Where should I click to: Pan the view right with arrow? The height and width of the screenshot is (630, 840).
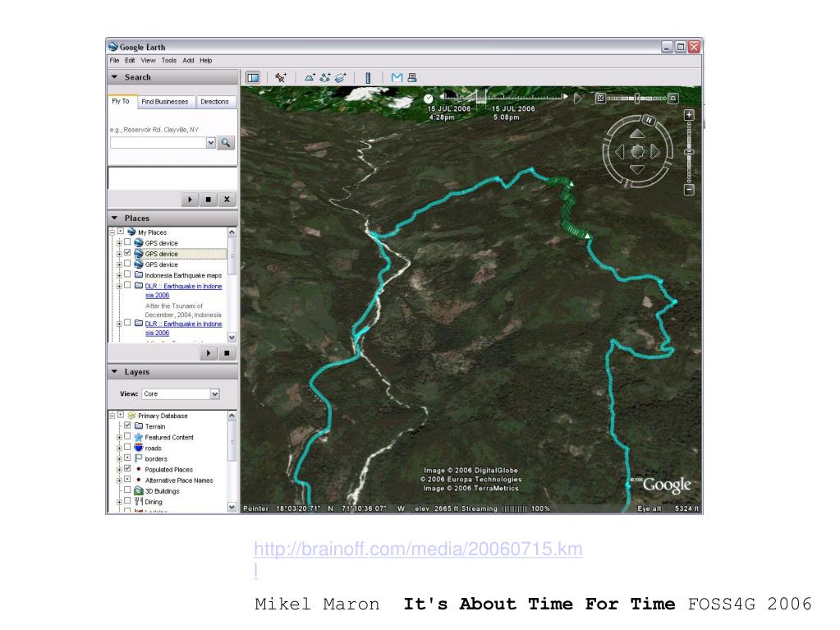(x=655, y=152)
